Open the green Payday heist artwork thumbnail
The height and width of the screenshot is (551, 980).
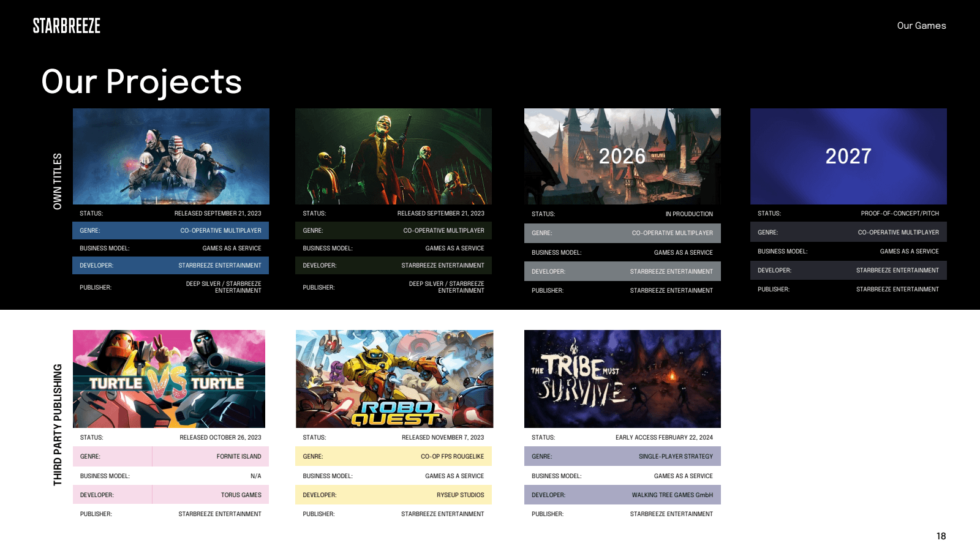click(393, 156)
